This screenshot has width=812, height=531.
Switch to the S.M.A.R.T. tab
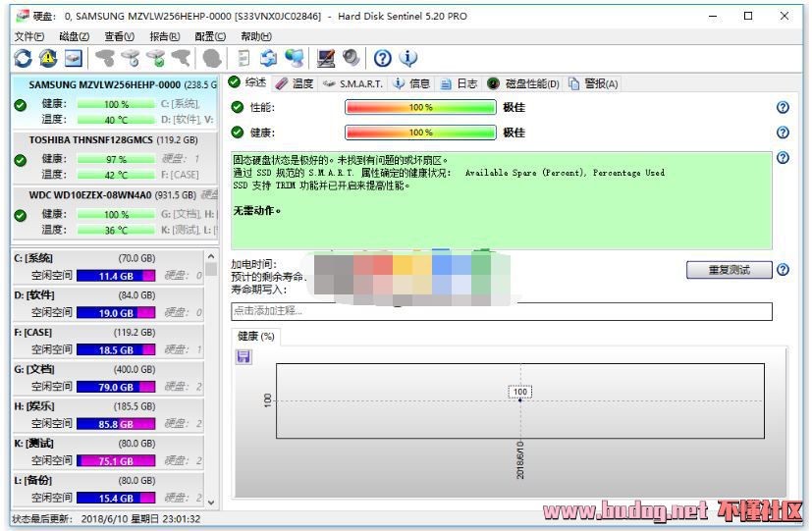352,83
